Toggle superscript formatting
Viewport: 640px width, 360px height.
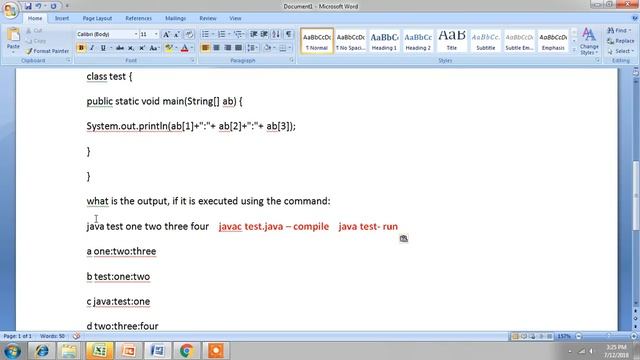142,48
